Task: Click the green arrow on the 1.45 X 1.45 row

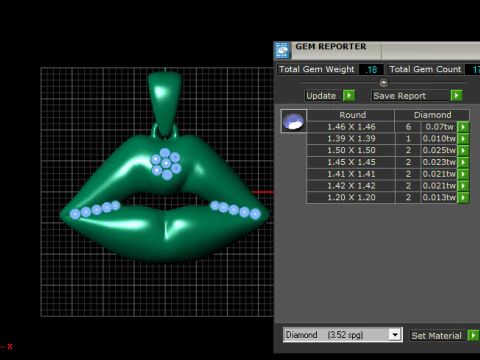Action: [463, 162]
